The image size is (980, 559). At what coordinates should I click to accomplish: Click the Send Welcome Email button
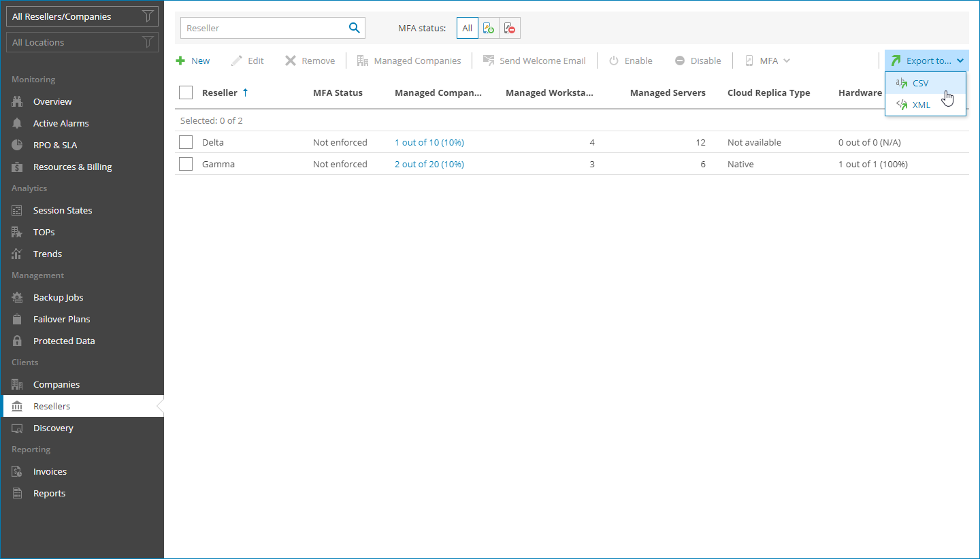(x=534, y=61)
